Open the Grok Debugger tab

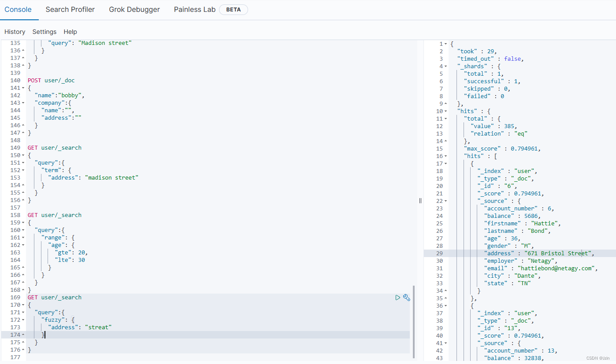[x=134, y=9]
